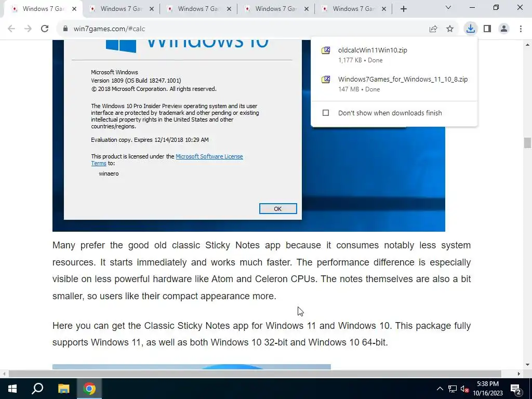
Task: Close the fourth Windows 7 Games tab
Action: (x=307, y=9)
